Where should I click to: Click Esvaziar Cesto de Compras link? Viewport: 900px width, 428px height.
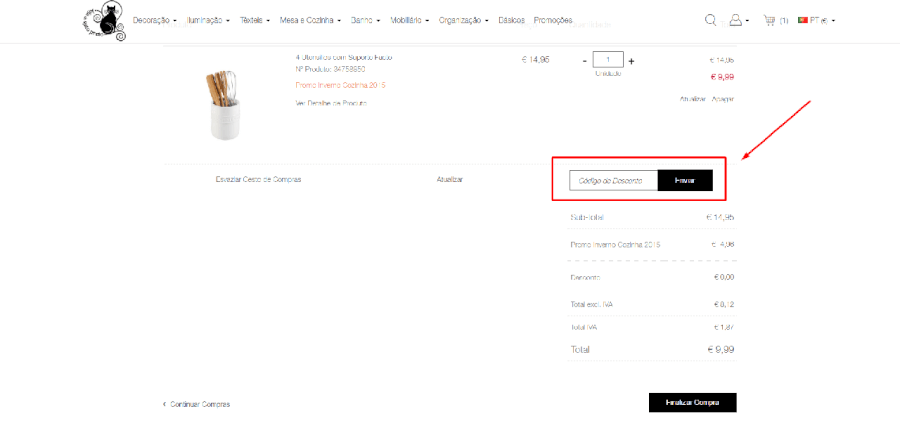(x=258, y=179)
